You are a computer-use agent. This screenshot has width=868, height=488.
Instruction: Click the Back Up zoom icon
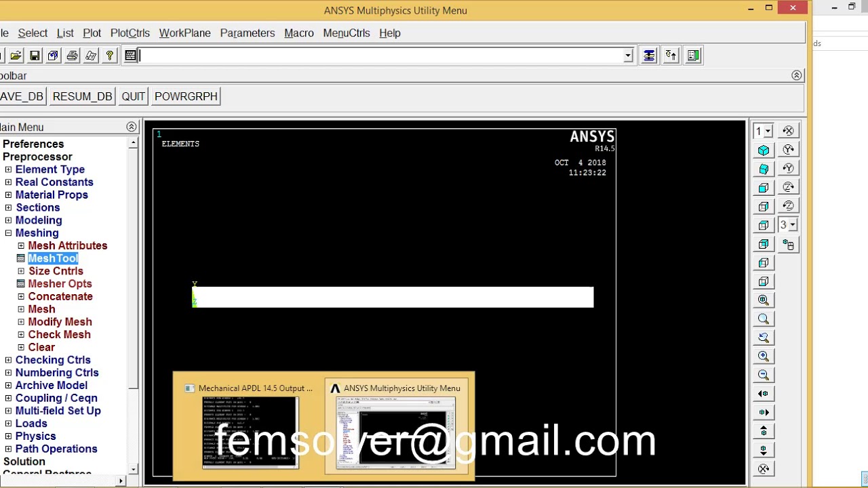tap(764, 338)
